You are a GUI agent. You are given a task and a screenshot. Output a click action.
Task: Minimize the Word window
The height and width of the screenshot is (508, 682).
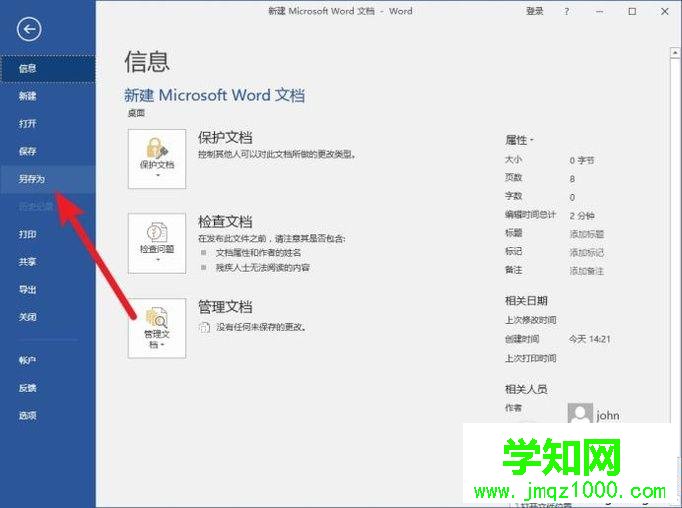pyautogui.click(x=599, y=12)
